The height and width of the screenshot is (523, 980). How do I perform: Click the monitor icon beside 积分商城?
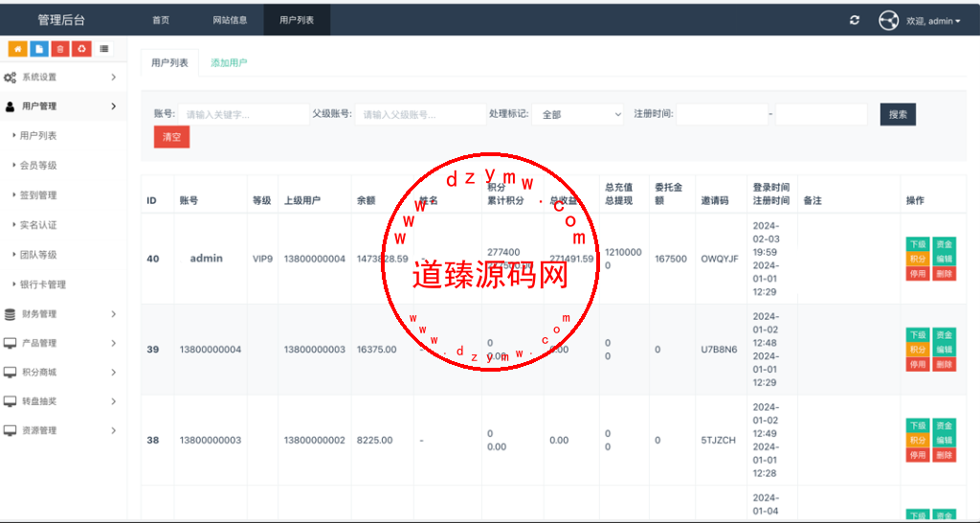(10, 373)
